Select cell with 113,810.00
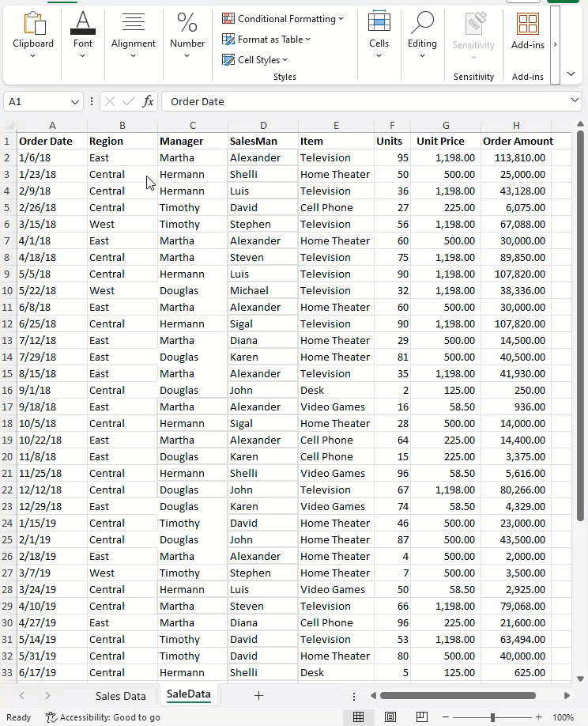The height and width of the screenshot is (726, 588). pyautogui.click(x=516, y=158)
